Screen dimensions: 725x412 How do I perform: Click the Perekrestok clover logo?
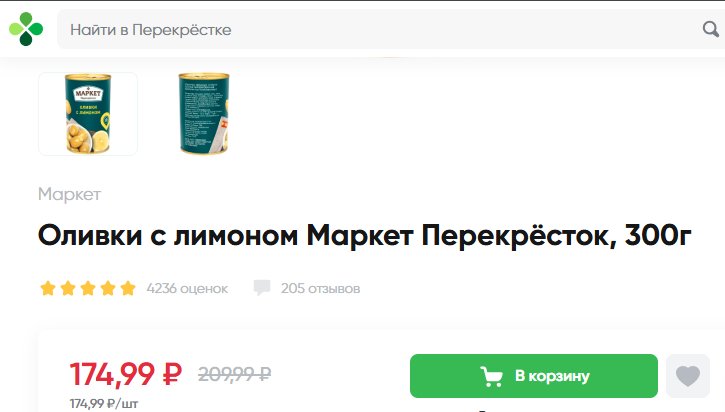pyautogui.click(x=26, y=29)
